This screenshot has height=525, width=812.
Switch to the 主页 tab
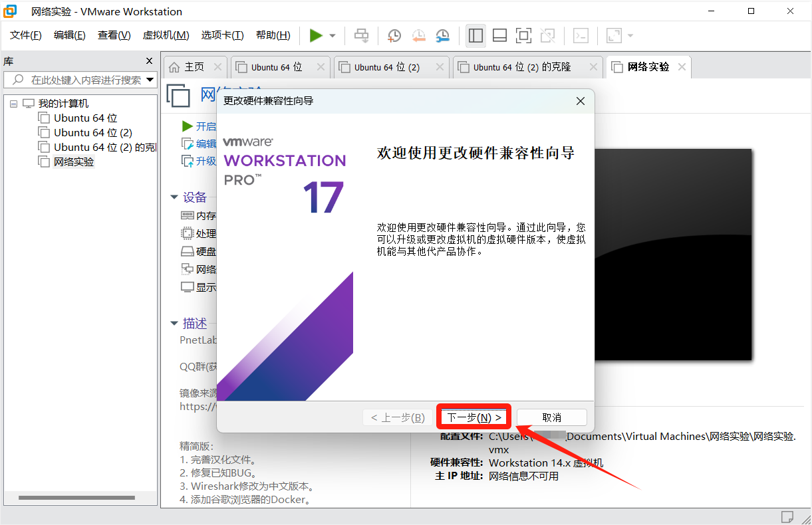coord(187,67)
